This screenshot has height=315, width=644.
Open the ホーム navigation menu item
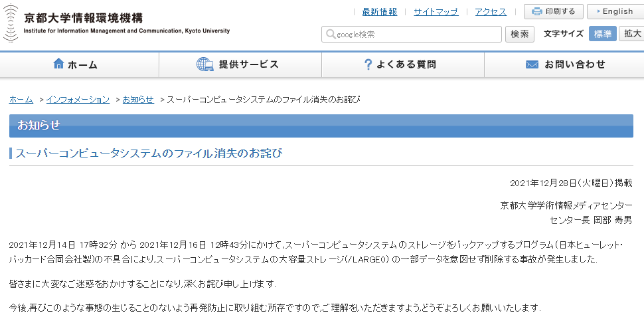pos(79,64)
